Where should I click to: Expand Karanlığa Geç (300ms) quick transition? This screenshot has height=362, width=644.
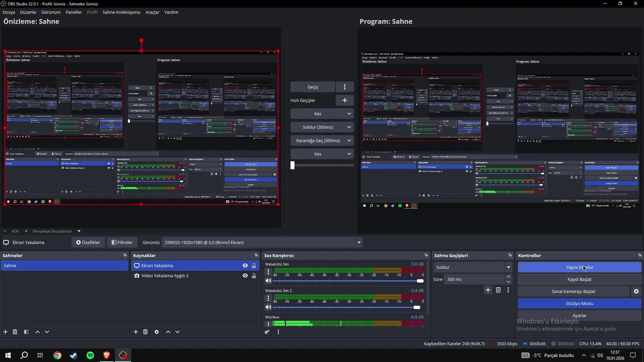coord(349,141)
